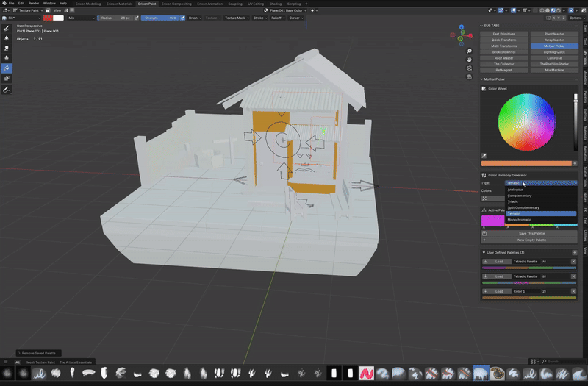
Task: Add new user defined palette plus icon
Action: coord(575,252)
